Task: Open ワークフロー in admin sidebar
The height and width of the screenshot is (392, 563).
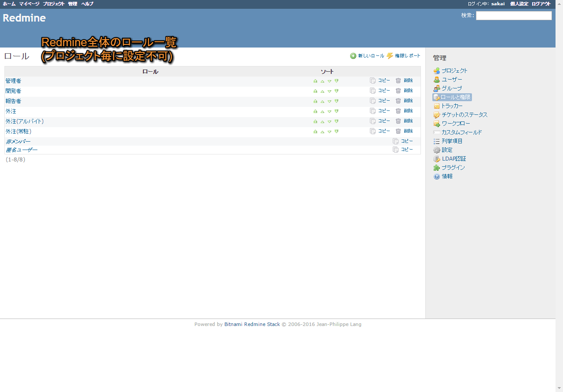Action: point(452,124)
